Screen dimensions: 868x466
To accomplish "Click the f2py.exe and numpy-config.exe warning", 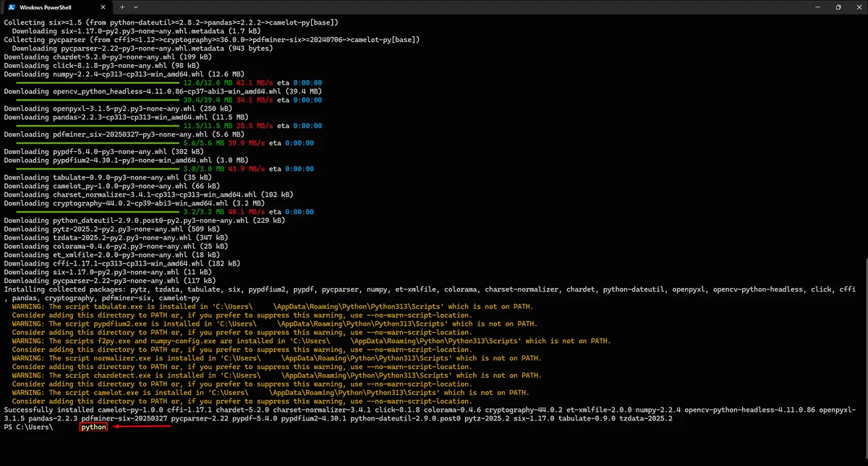I will coord(310,342).
